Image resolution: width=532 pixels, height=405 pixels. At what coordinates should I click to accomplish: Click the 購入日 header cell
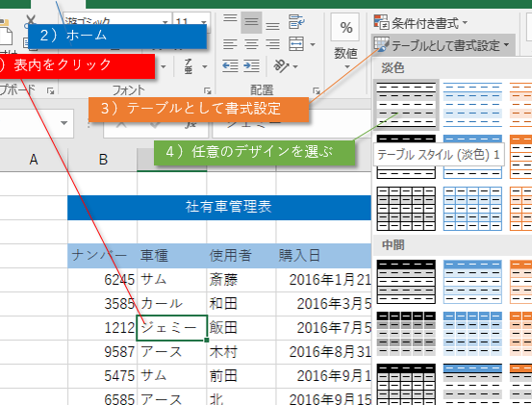pos(323,256)
